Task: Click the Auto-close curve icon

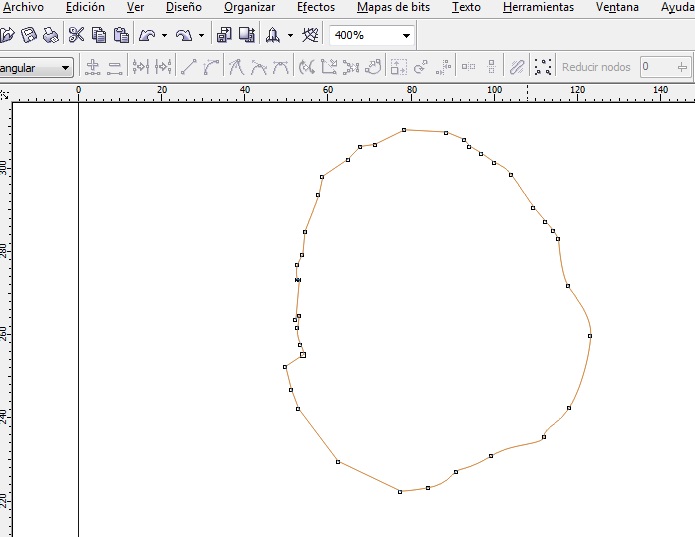Action: [374, 67]
